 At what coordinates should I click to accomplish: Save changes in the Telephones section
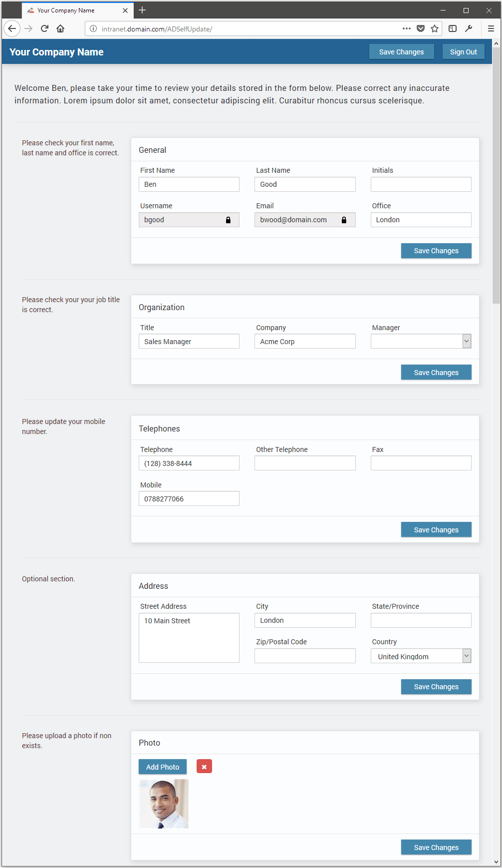436,529
